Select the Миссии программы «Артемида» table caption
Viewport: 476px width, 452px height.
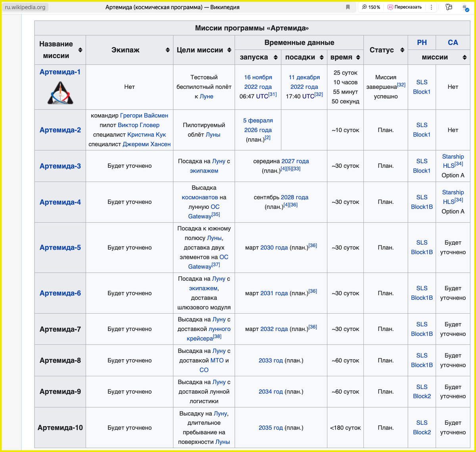coord(252,28)
